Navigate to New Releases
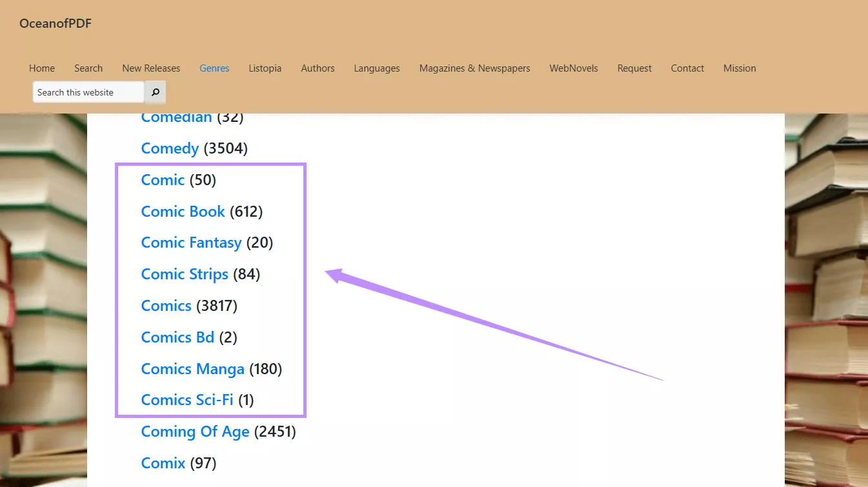Image resolution: width=868 pixels, height=487 pixels. pos(150,68)
